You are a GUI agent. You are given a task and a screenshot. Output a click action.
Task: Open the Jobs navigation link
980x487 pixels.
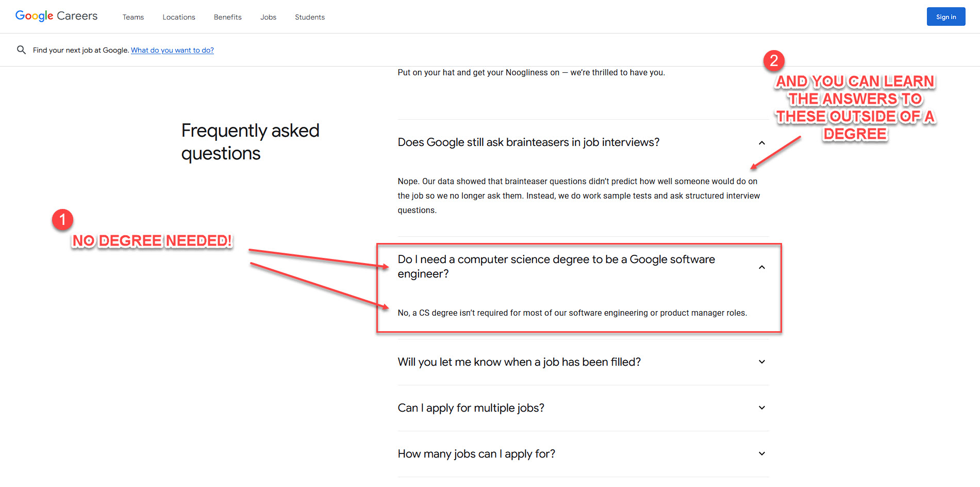[x=268, y=17]
